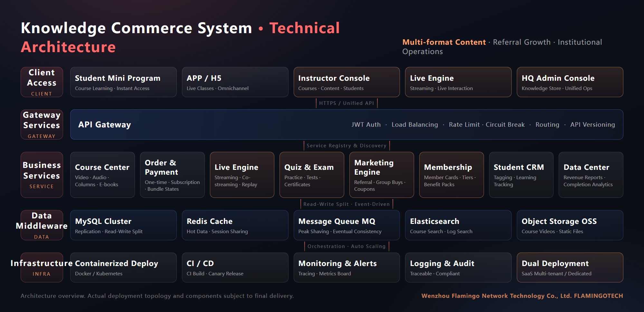Image resolution: width=644 pixels, height=312 pixels.
Task: Click the Read-Write Split · Event-Driven label
Action: 346,204
